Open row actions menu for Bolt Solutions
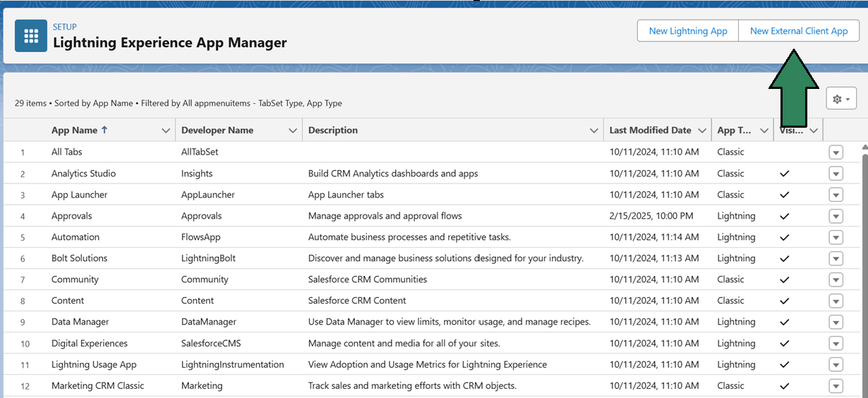The image size is (868, 398). tap(836, 258)
